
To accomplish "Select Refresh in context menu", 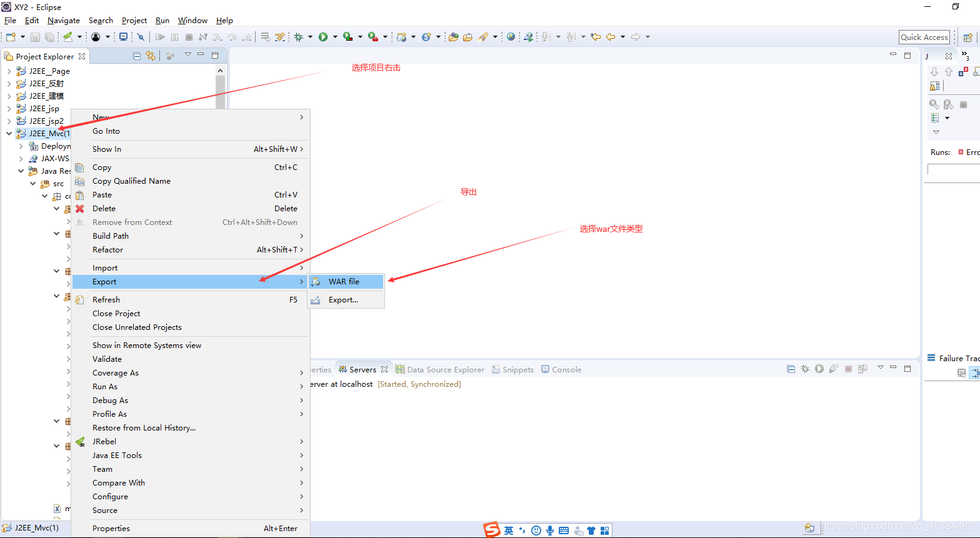I will tap(191, 300).
